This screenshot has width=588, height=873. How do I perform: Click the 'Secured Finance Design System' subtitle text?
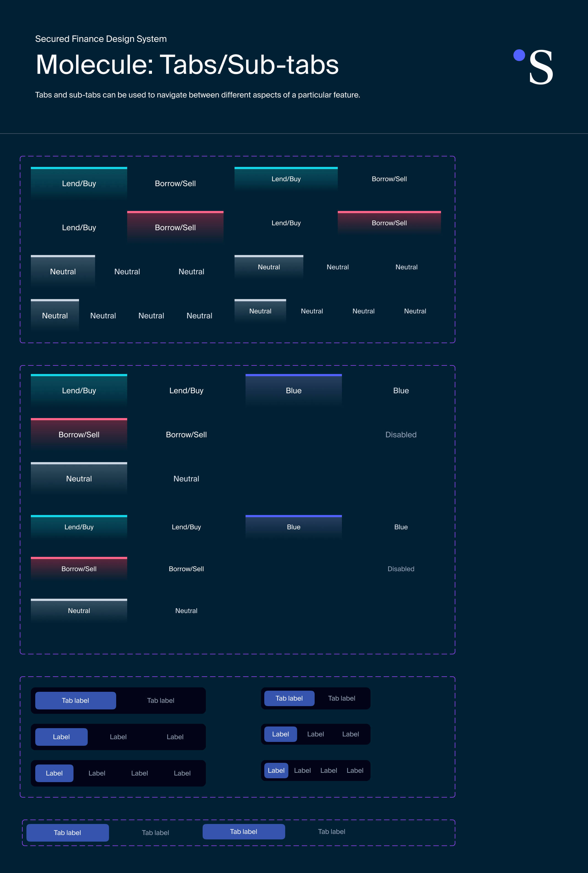[x=101, y=39]
